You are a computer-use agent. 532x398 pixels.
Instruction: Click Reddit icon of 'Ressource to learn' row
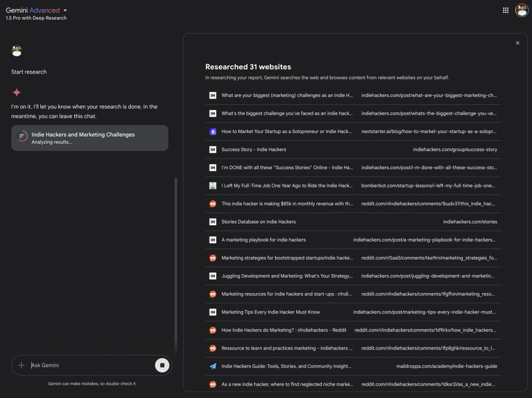pos(213,348)
